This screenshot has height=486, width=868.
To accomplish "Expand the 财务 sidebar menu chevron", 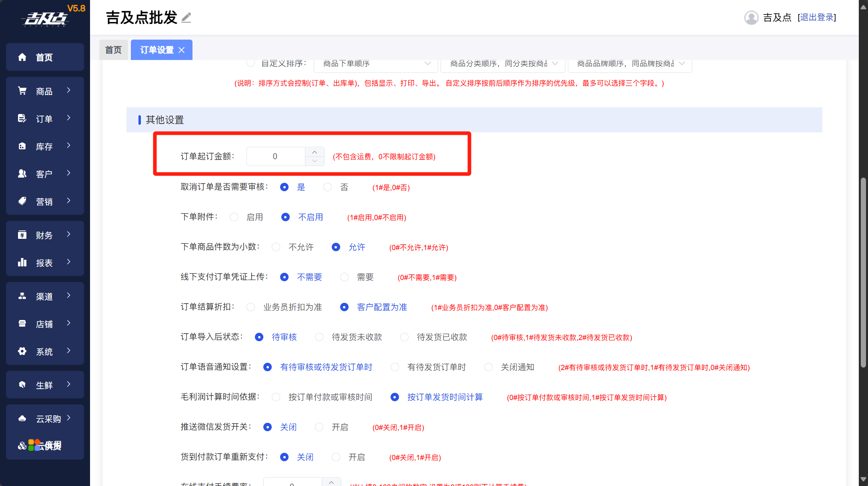I will point(69,234).
